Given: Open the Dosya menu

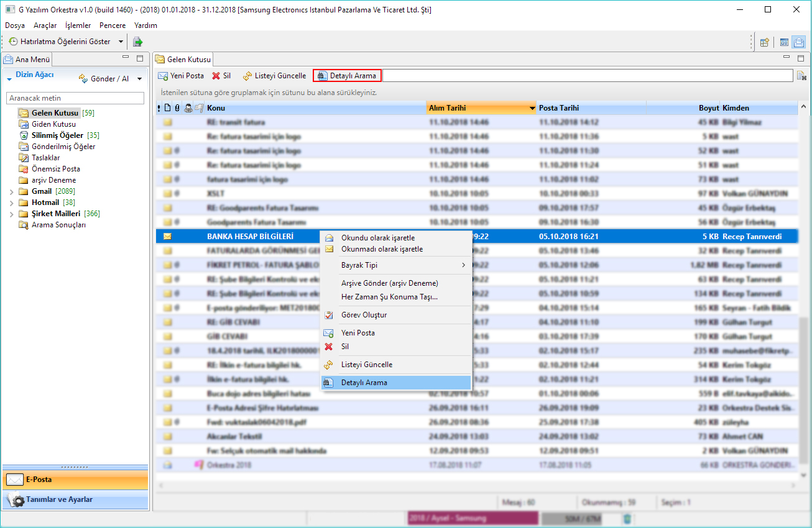Looking at the screenshot, I should tap(15, 25).
